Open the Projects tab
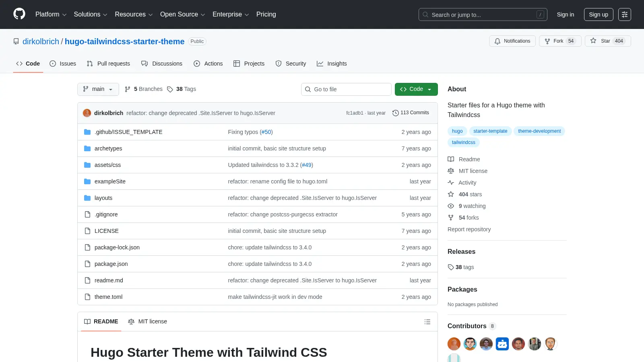The width and height of the screenshot is (644, 362). pyautogui.click(x=249, y=64)
